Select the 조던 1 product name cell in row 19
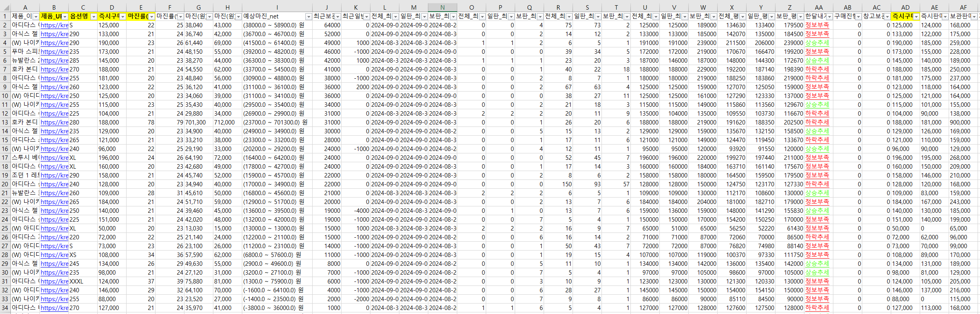The image size is (980, 314). (25, 175)
